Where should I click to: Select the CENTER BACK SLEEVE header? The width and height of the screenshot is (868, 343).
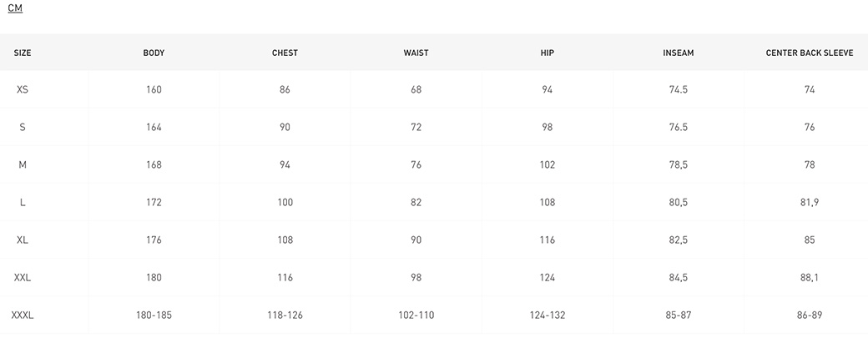810,53
